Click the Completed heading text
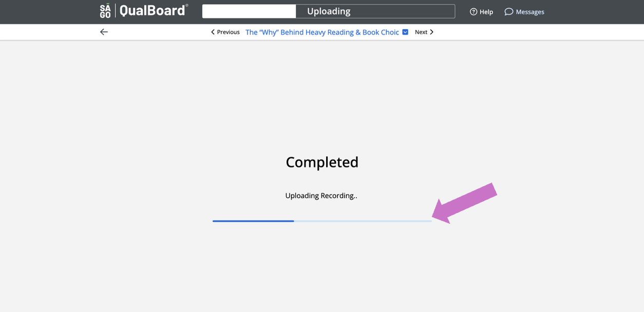Viewport: 644px width, 312px height. pyautogui.click(x=322, y=162)
